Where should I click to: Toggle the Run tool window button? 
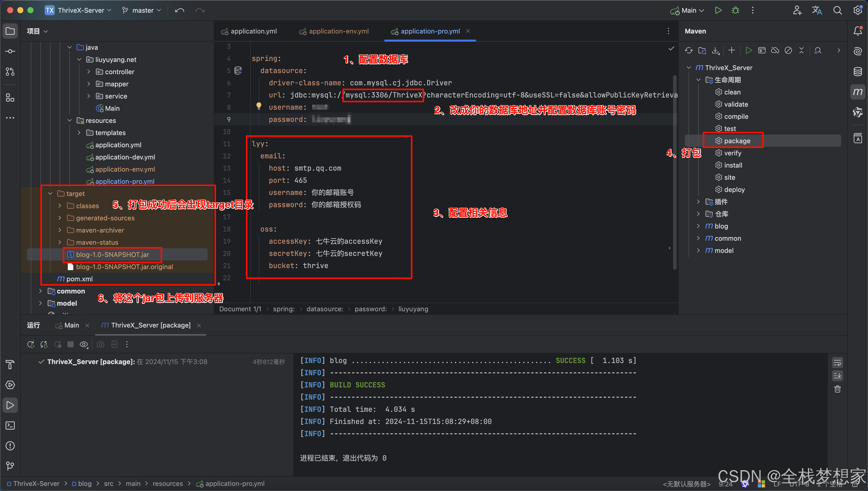10,405
